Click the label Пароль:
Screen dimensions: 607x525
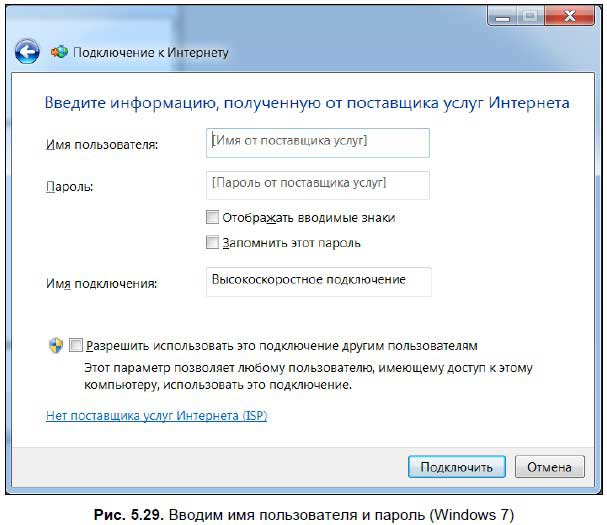[x=70, y=187]
